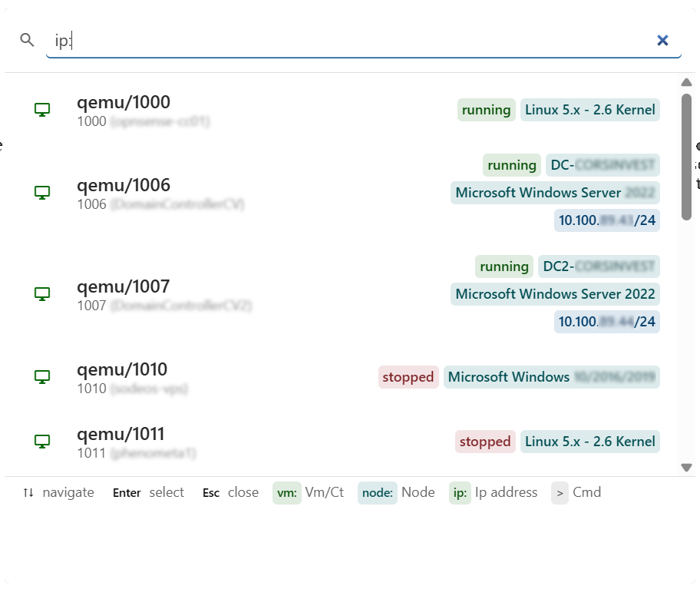Click the navigate arrows hint icon
700x589 pixels.
coord(28,493)
